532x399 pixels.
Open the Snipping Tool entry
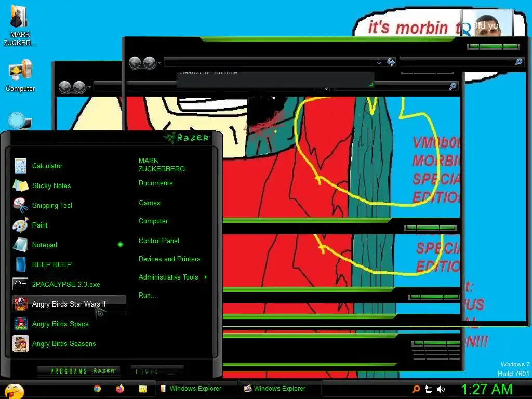(68, 205)
